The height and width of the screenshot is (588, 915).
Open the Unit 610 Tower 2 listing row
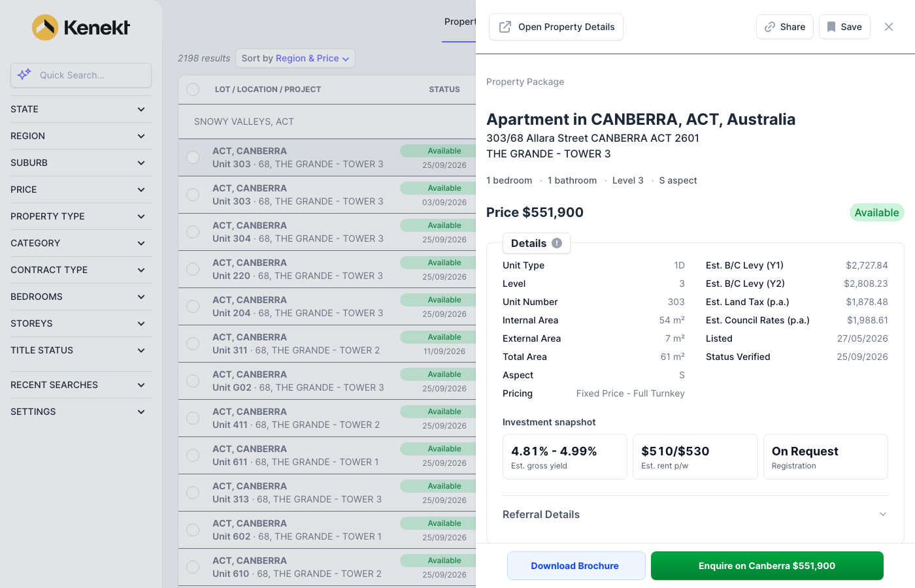coord(327,567)
